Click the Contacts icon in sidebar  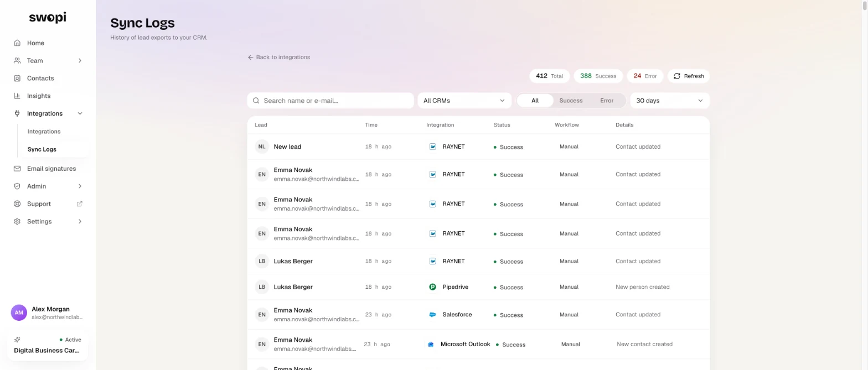click(17, 79)
